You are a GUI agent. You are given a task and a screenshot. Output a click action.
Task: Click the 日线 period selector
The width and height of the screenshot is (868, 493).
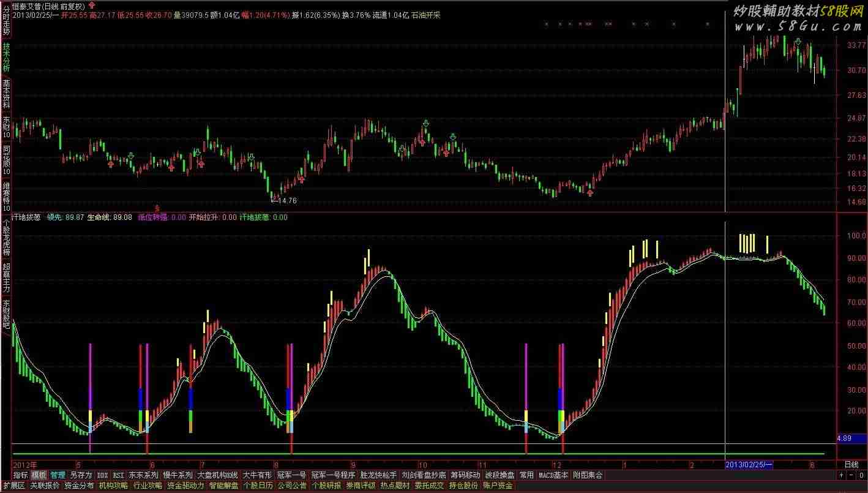pos(851,465)
